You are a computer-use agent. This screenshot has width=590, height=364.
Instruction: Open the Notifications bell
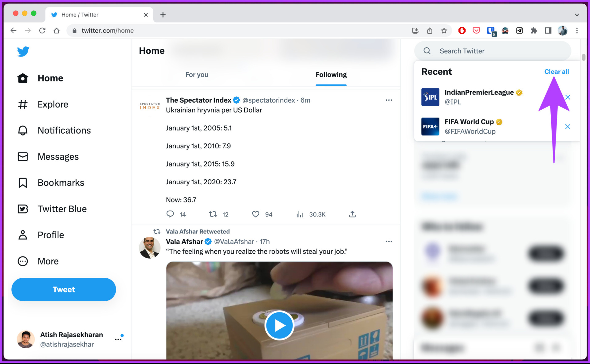[23, 131]
